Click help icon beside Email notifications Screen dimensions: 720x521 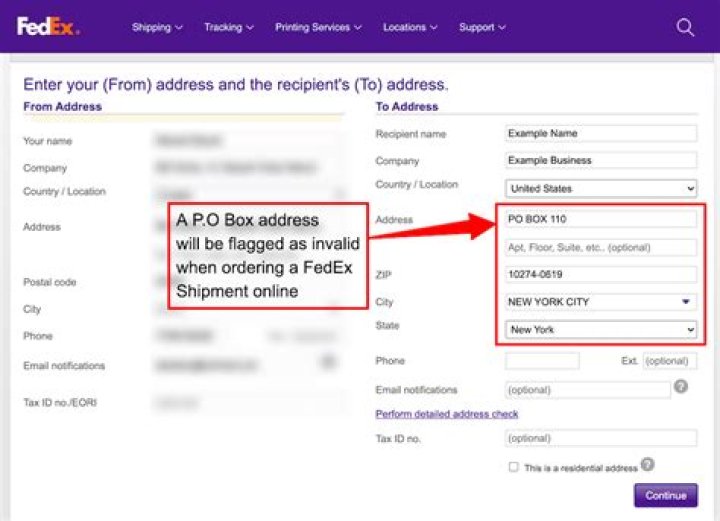[x=681, y=387]
